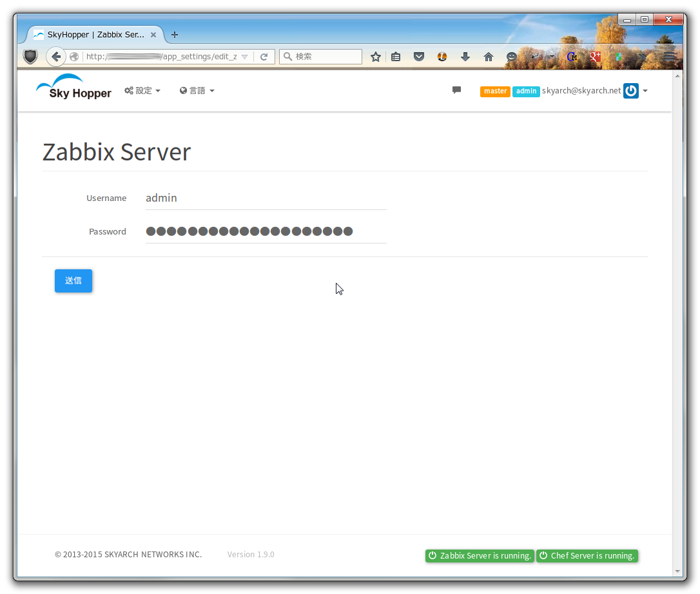
Task: Click the blue C M extension icon
Action: pos(572,57)
